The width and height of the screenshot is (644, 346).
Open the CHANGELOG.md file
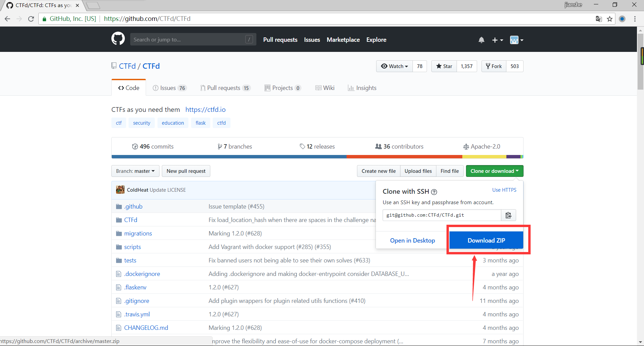point(146,327)
